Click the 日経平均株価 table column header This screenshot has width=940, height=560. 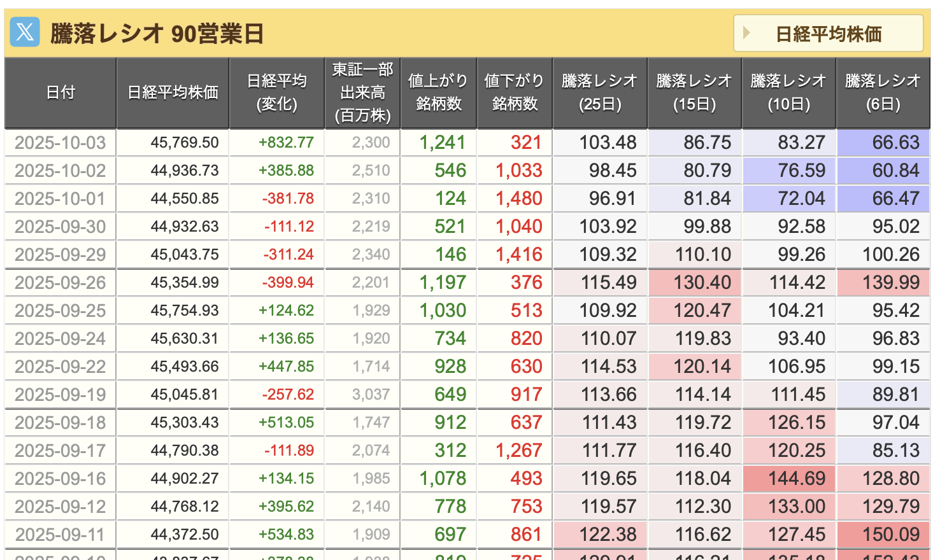point(173,93)
